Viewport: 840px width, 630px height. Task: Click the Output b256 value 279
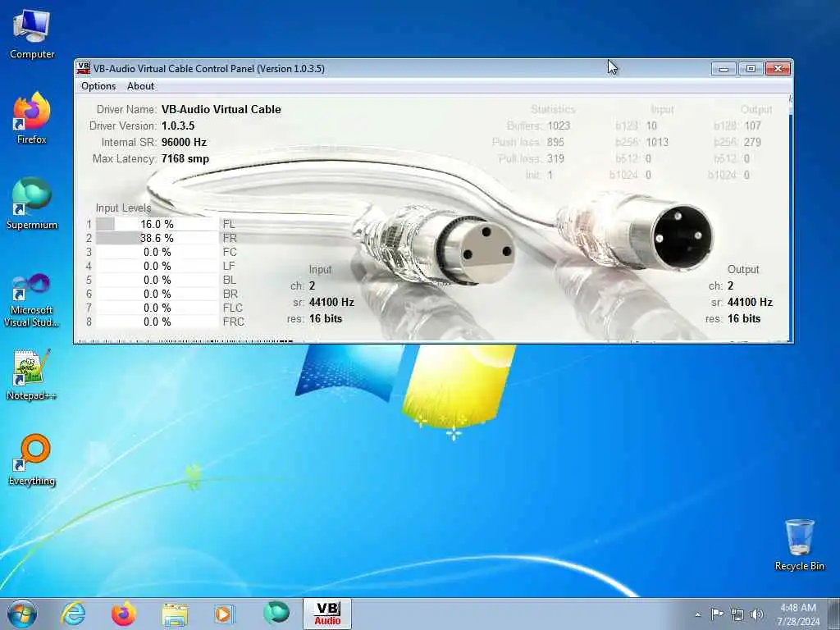(752, 142)
